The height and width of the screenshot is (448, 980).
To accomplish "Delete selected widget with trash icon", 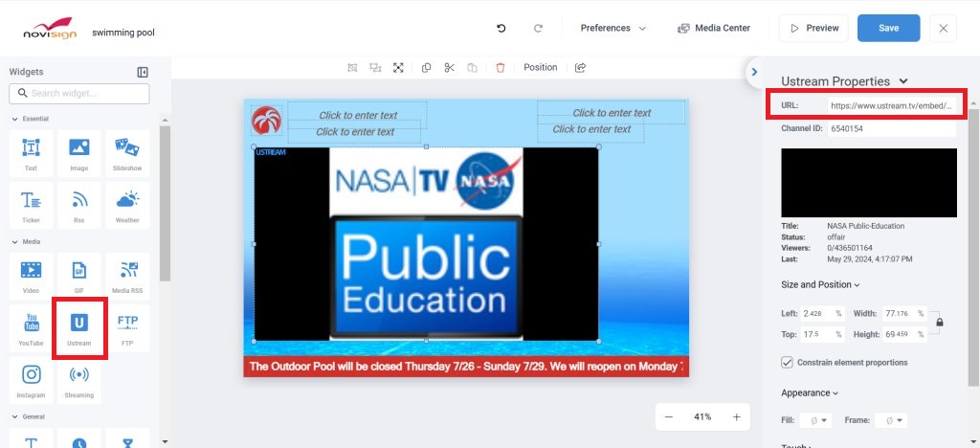I will 500,67.
